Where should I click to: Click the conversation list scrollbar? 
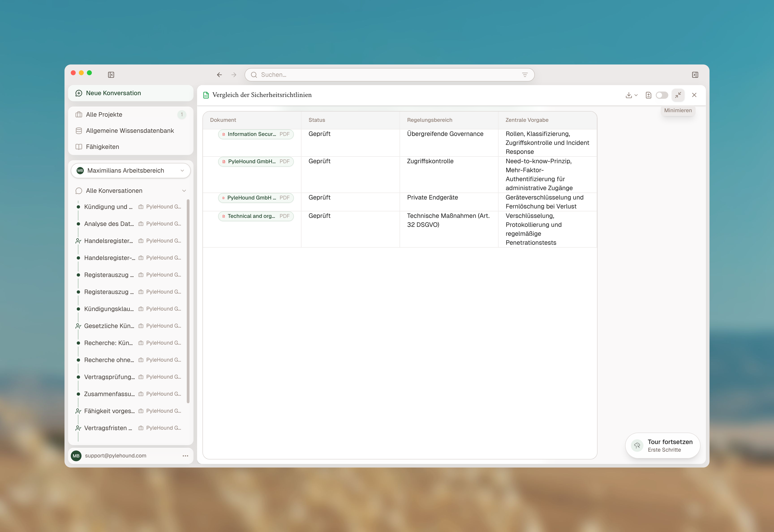(x=188, y=301)
